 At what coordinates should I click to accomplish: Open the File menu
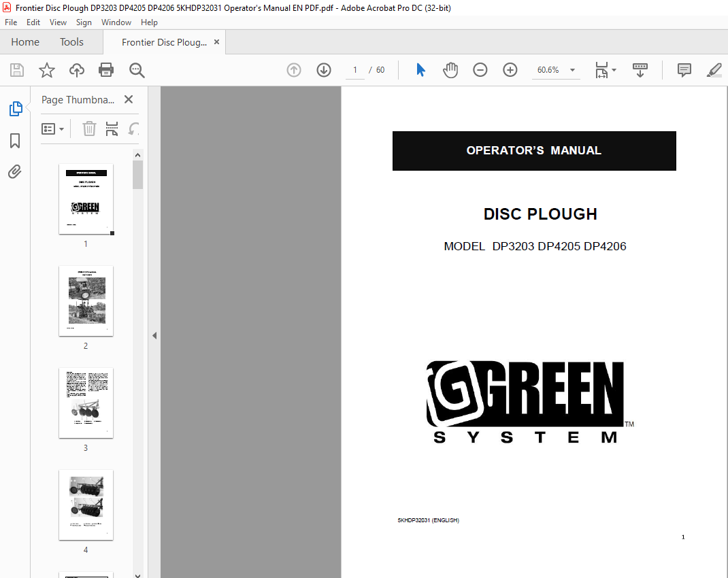pyautogui.click(x=11, y=22)
